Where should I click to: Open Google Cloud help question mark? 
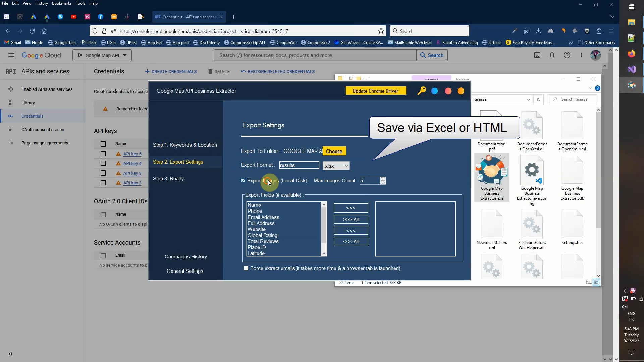click(x=567, y=55)
